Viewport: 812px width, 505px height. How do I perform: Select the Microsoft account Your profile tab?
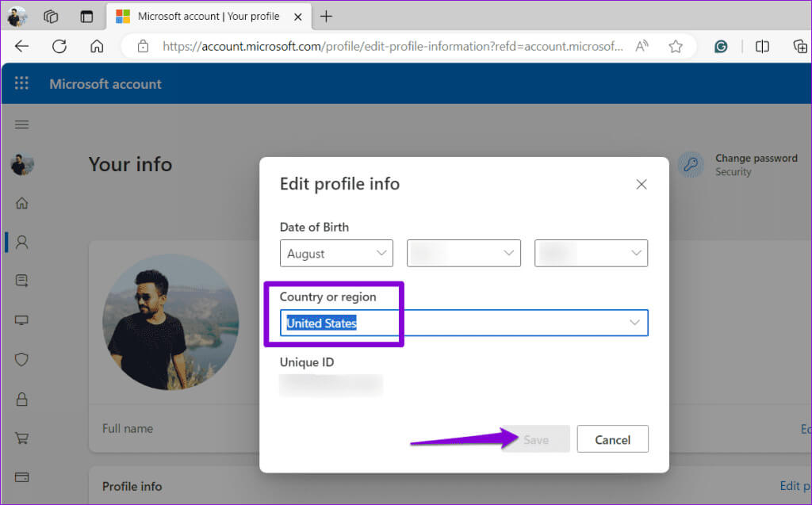[209, 17]
